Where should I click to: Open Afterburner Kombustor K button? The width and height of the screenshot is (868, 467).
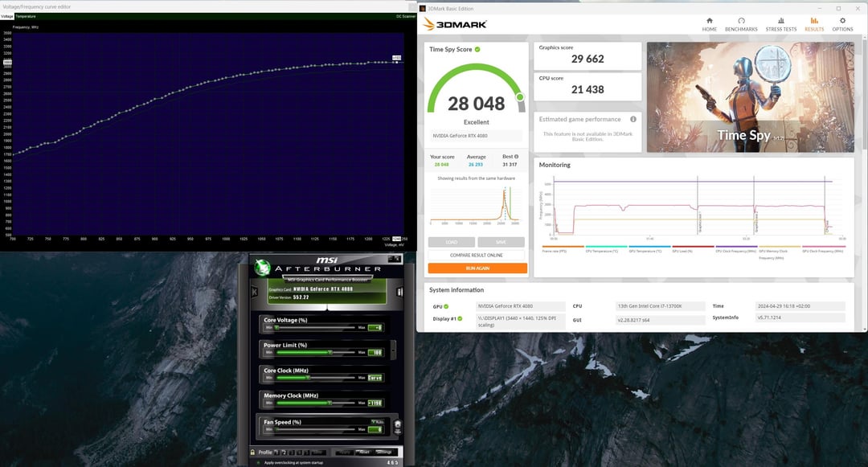click(254, 291)
